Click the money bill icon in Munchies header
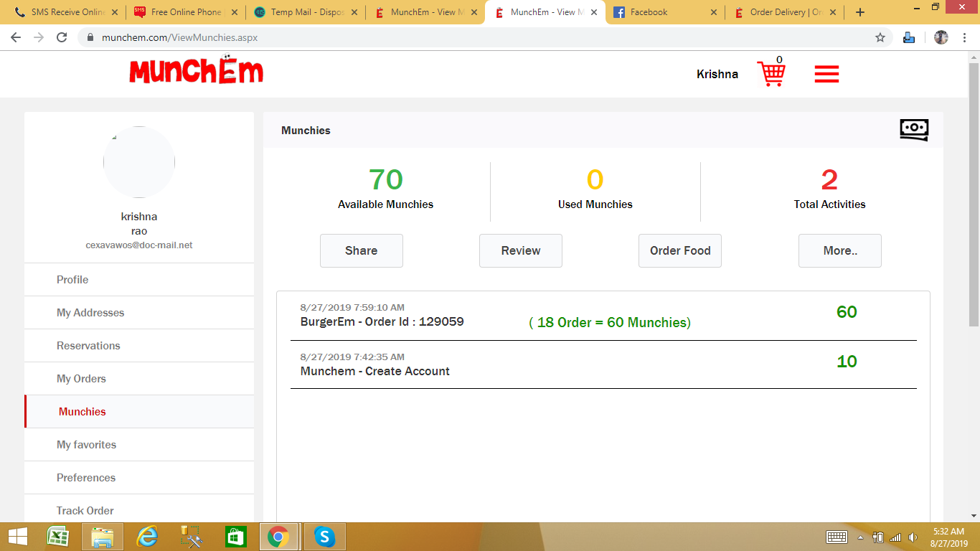This screenshot has width=980, height=551. pos(913,130)
